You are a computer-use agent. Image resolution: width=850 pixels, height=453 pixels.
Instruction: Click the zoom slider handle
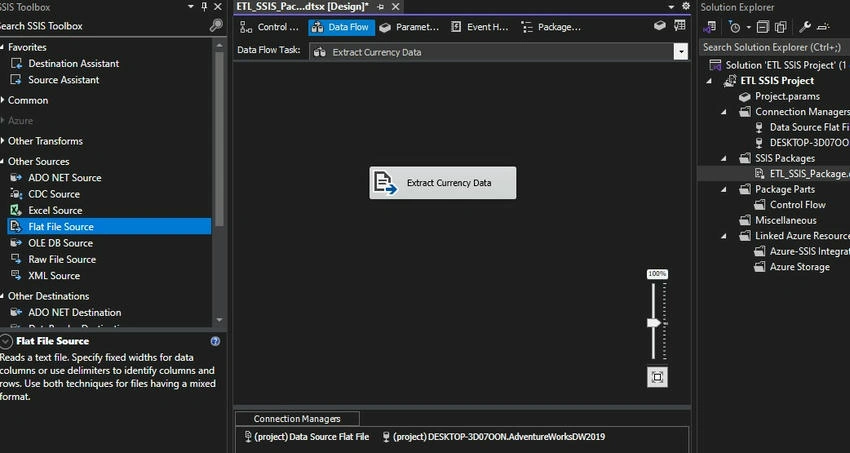tap(654, 323)
